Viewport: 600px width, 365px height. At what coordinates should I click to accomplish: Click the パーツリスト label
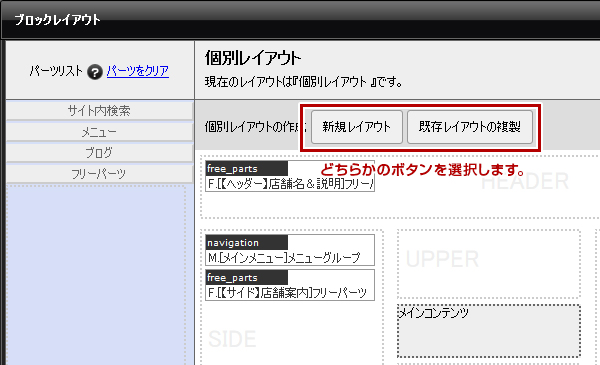click(56, 71)
